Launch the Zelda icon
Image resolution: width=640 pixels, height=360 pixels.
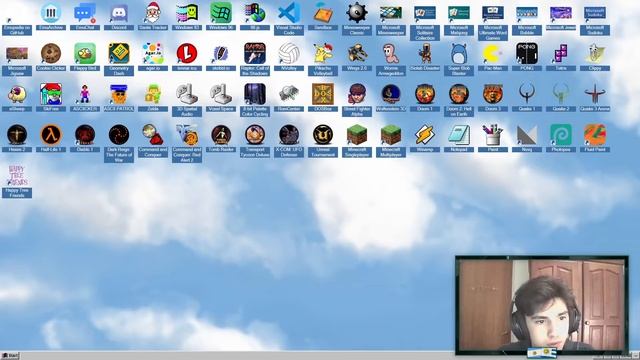(x=153, y=94)
